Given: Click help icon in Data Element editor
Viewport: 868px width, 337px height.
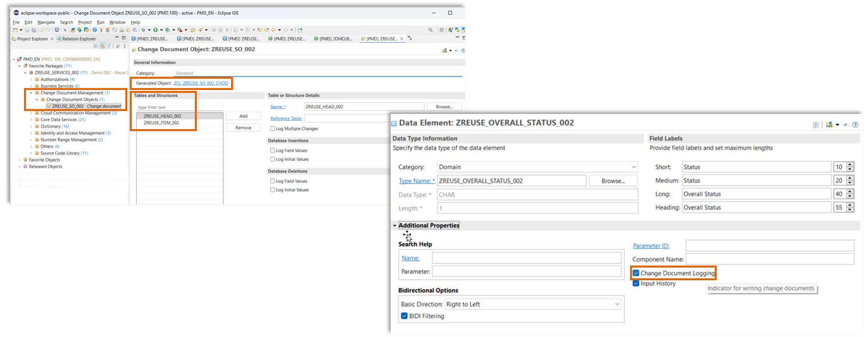Looking at the screenshot, I should 855,125.
